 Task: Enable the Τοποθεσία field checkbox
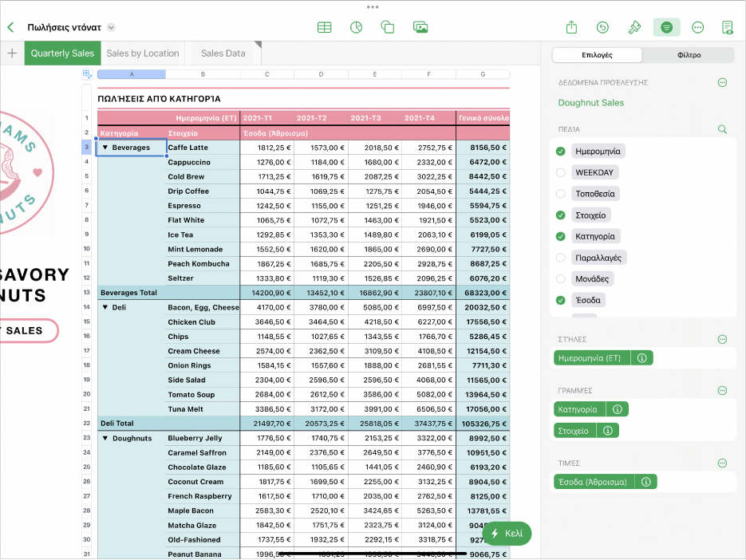pyautogui.click(x=560, y=194)
